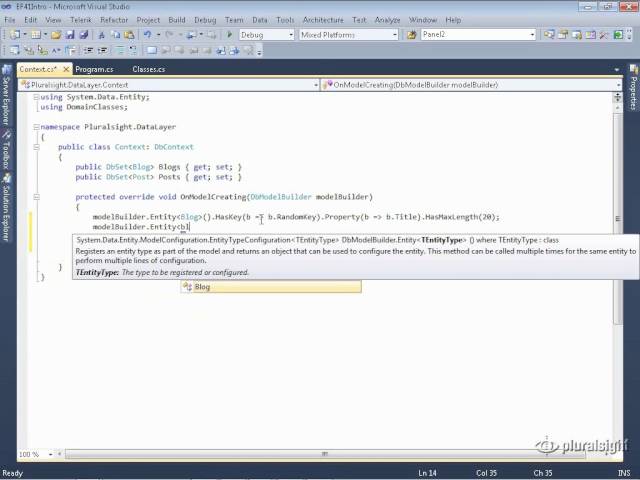Start debugging with the green play icon
The image size is (640, 480).
pyautogui.click(x=229, y=35)
